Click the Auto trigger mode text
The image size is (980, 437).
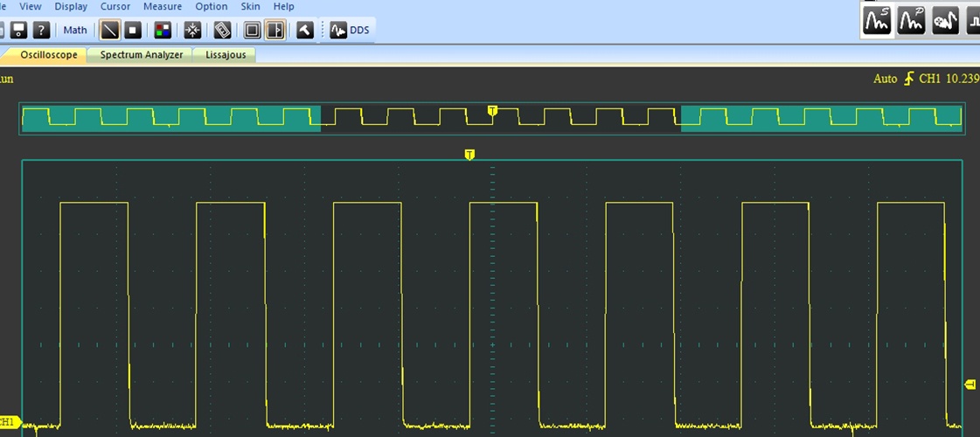(x=885, y=79)
